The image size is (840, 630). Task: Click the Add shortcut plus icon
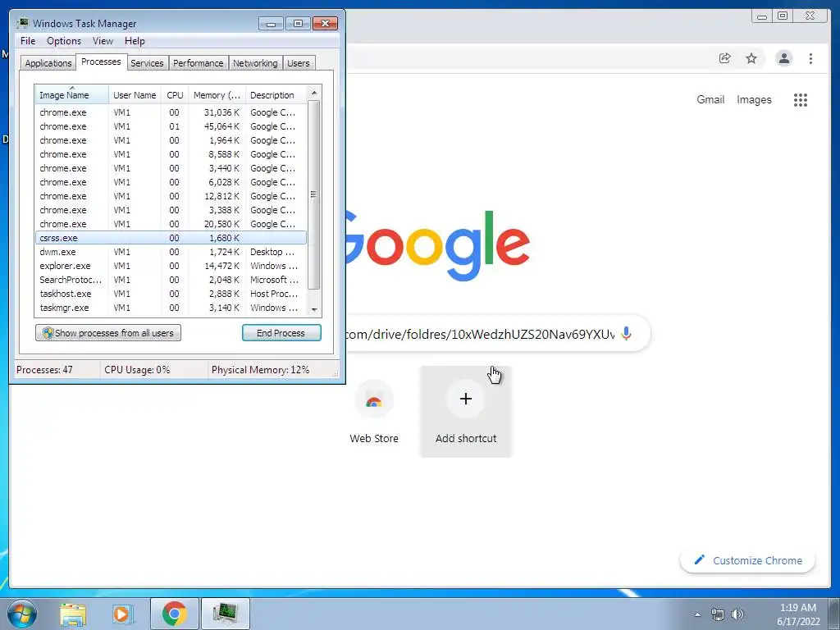[x=466, y=399]
